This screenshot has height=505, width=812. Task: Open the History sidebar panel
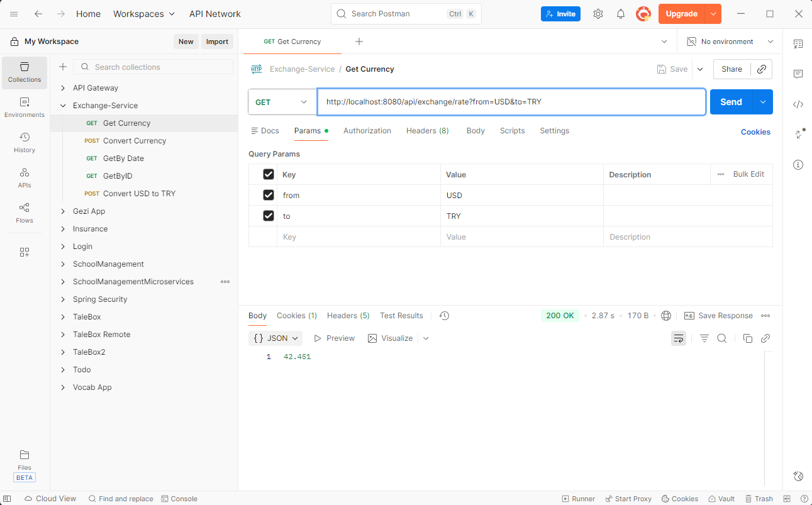tap(25, 142)
